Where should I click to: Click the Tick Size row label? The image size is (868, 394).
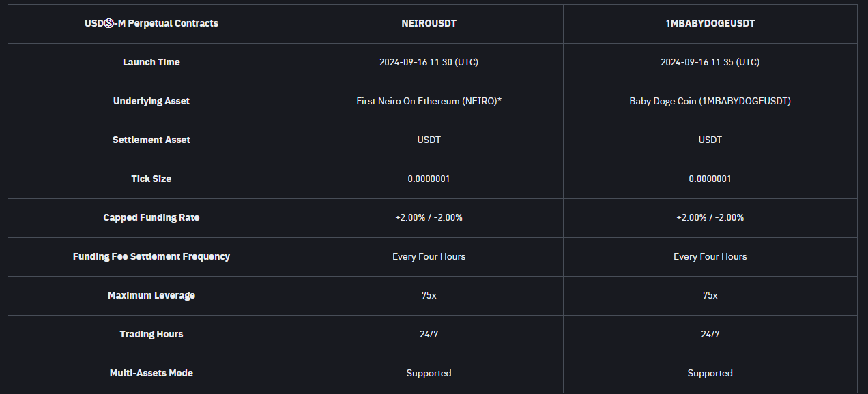click(151, 179)
